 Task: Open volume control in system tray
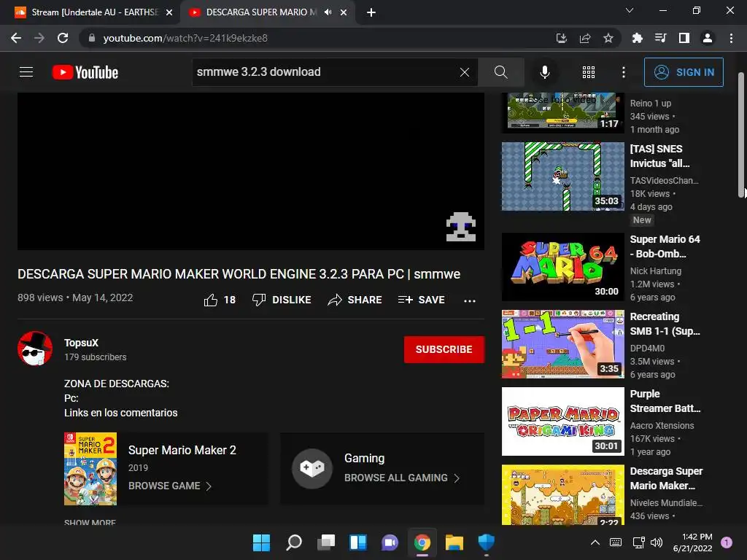(657, 542)
